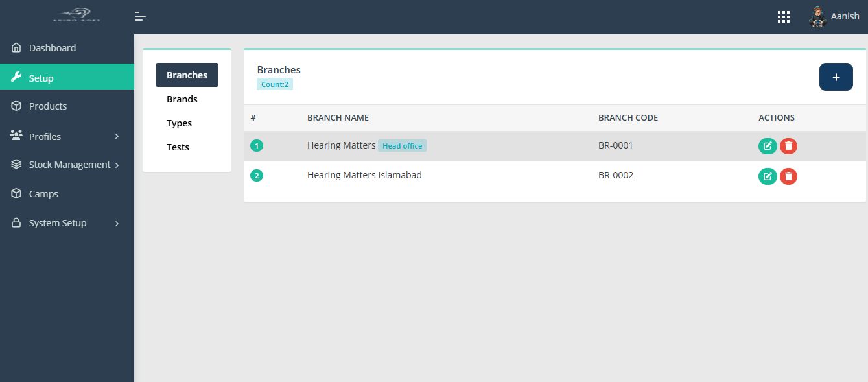This screenshot has height=382, width=868.
Task: Expand the Stock Management menu
Action: [x=67, y=164]
